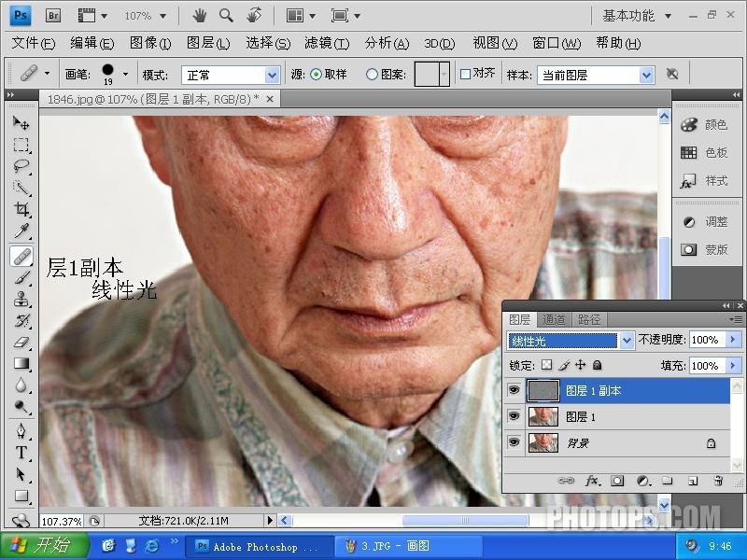This screenshot has height=560, width=747.
Task: Open the 颜色 panel
Action: (704, 125)
